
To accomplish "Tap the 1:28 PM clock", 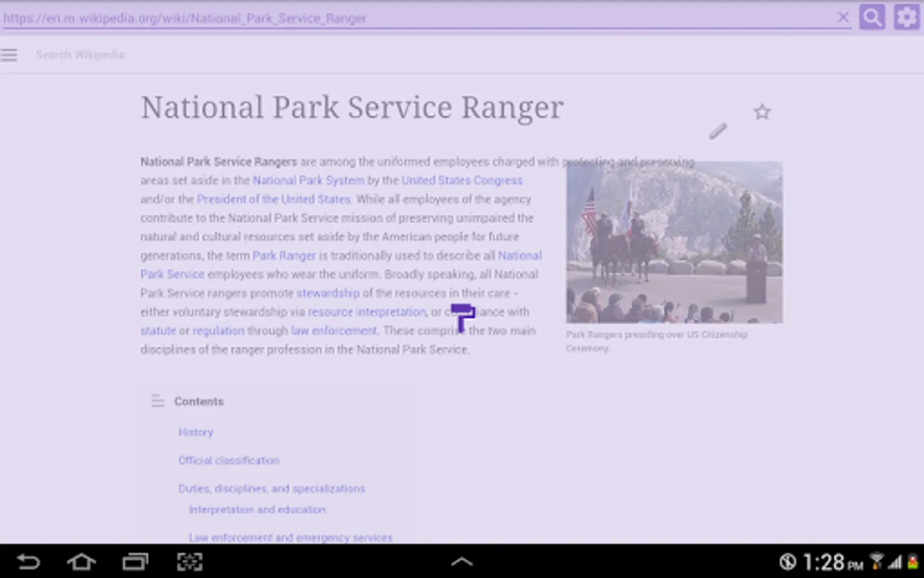I will [833, 563].
